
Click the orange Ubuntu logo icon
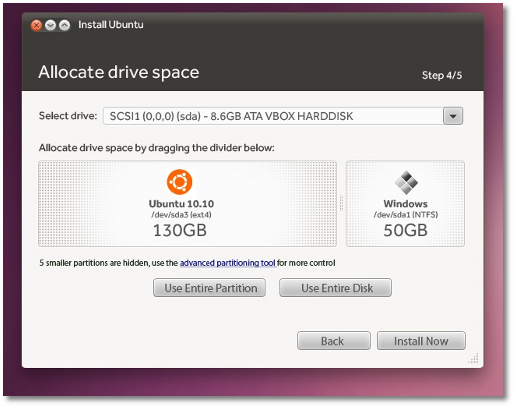click(x=179, y=182)
